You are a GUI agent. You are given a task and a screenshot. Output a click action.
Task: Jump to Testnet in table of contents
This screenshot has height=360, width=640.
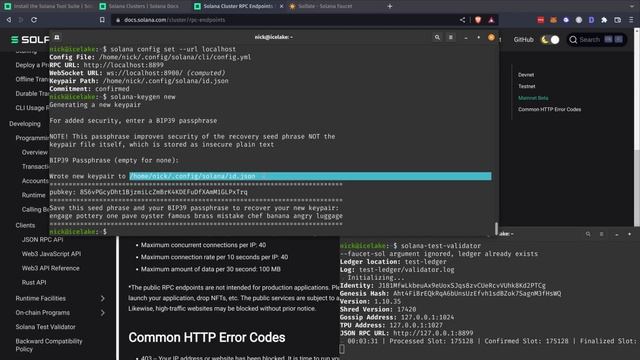point(527,86)
